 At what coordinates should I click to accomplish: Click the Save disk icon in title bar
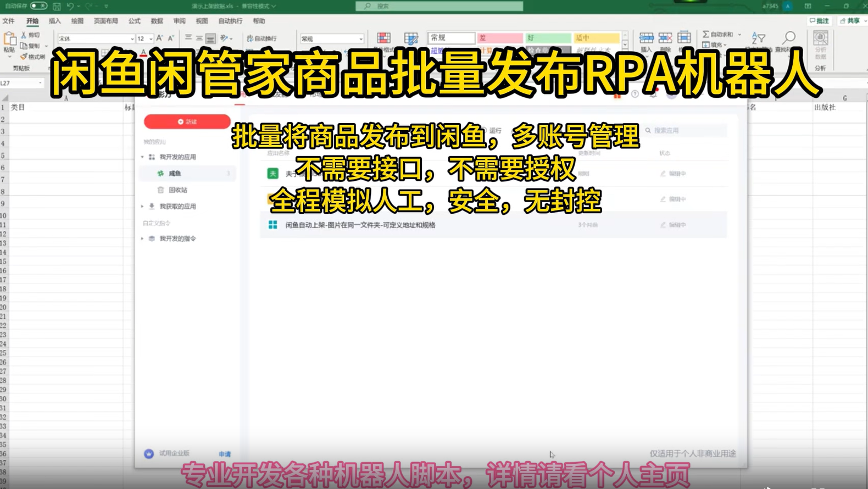[x=57, y=6]
